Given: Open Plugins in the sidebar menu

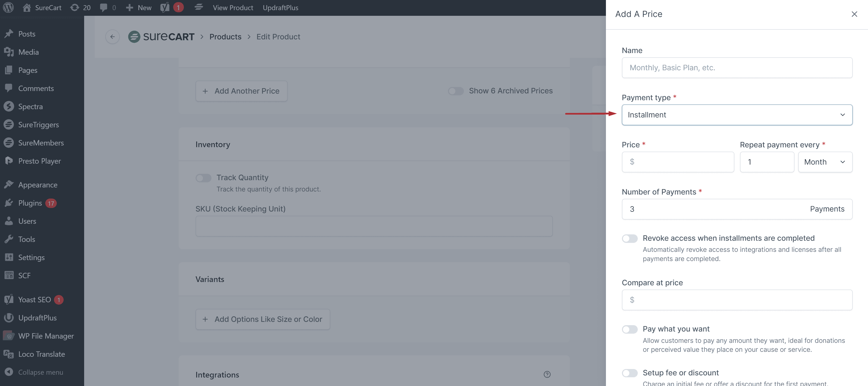Looking at the screenshot, I should (30, 203).
